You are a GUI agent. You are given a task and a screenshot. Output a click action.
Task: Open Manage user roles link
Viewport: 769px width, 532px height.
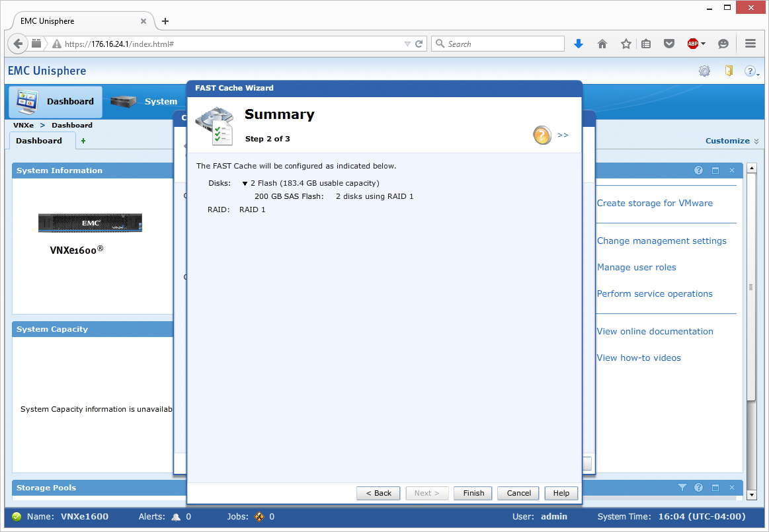click(637, 267)
